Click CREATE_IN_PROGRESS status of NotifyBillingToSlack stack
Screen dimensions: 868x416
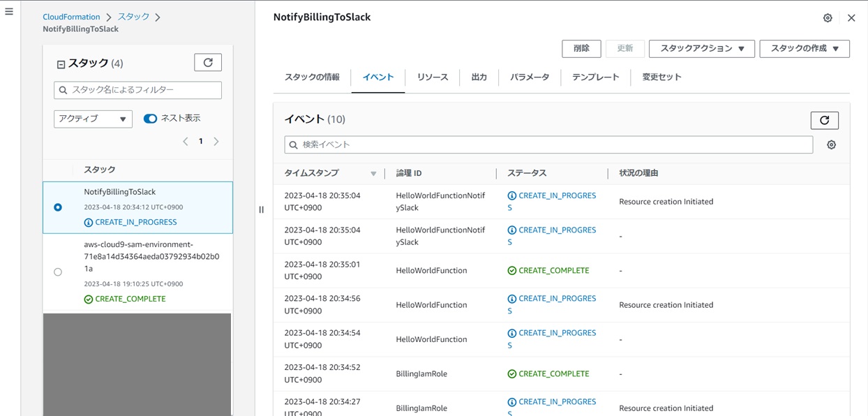(136, 223)
